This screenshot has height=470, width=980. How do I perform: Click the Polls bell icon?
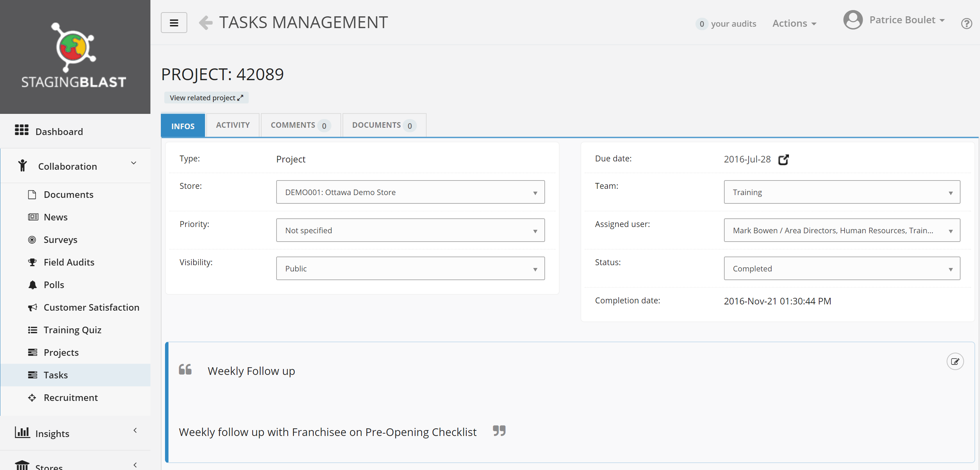[32, 285]
